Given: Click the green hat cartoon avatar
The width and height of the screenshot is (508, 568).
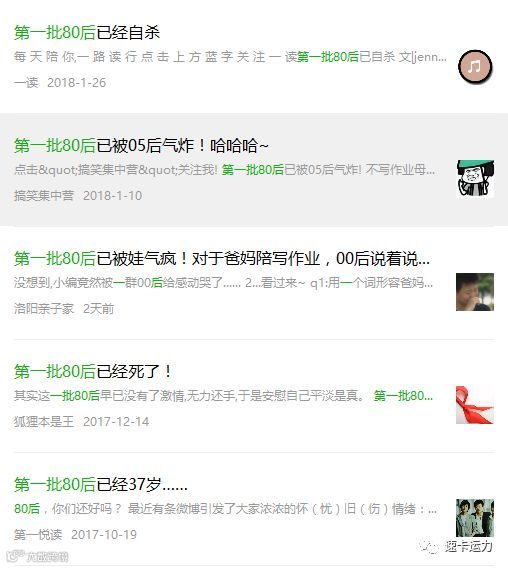Looking at the screenshot, I should pos(475,179).
